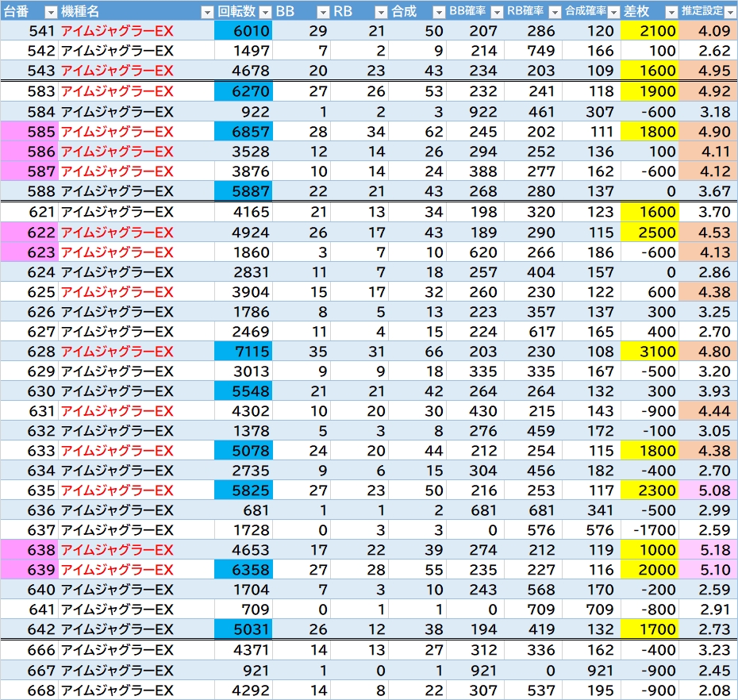Viewport: 738px width, 700px height.
Task: Select machine number cell 584
Action: click(x=29, y=112)
